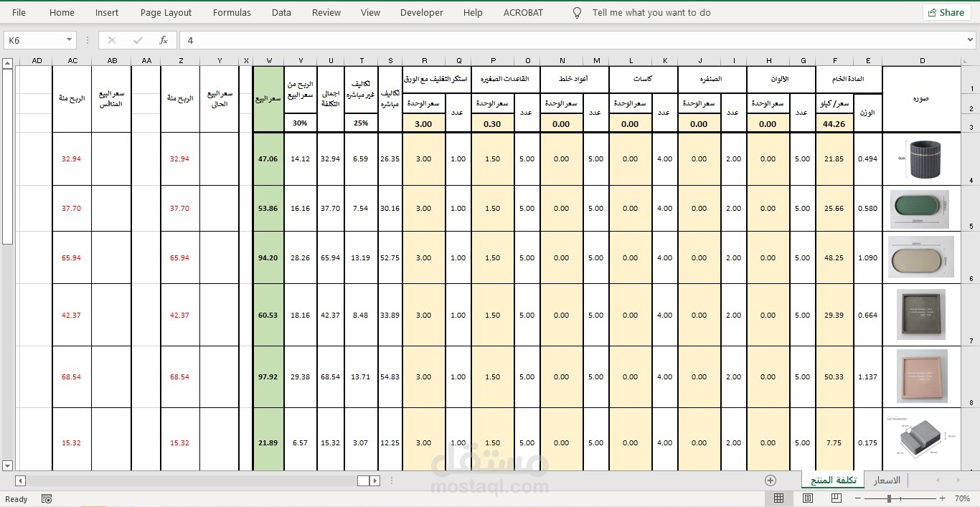Click the dark square tray product image

tap(921, 314)
